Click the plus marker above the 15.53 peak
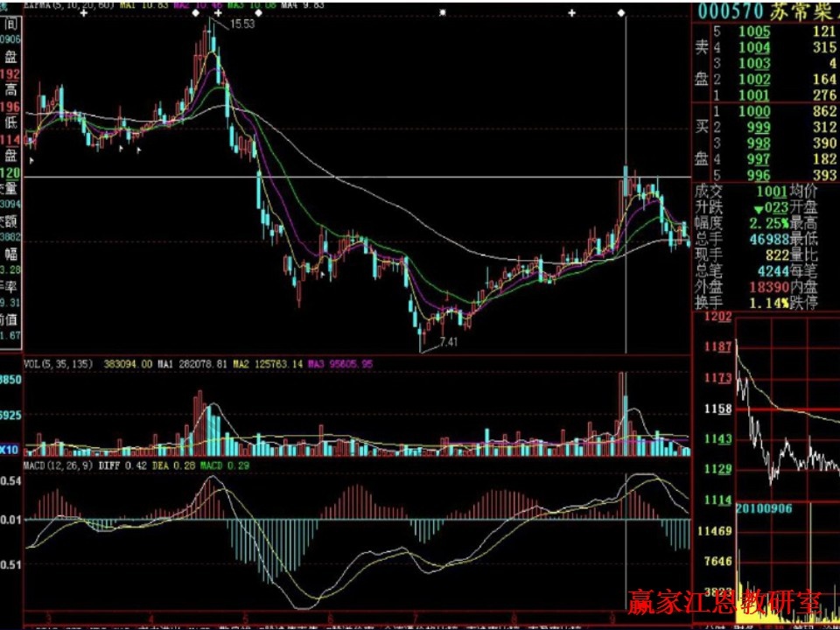 [219, 12]
